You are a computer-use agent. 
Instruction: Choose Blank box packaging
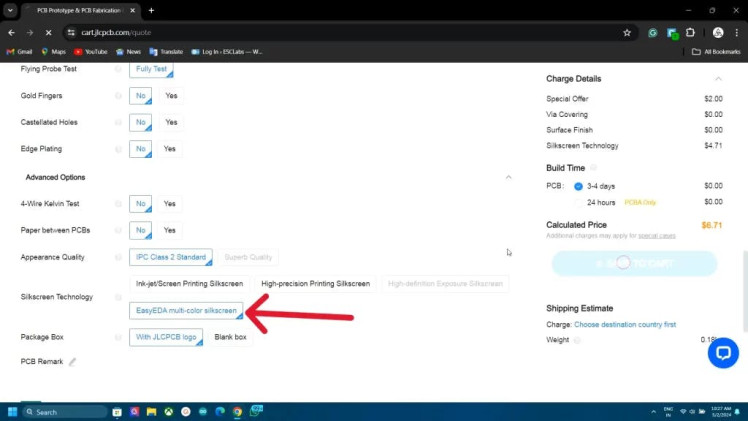[230, 337]
